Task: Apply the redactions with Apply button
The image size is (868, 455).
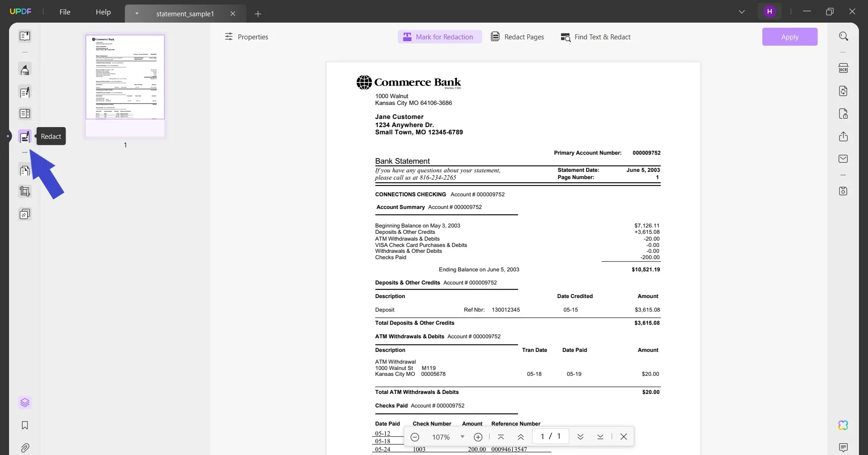Action: (x=790, y=37)
